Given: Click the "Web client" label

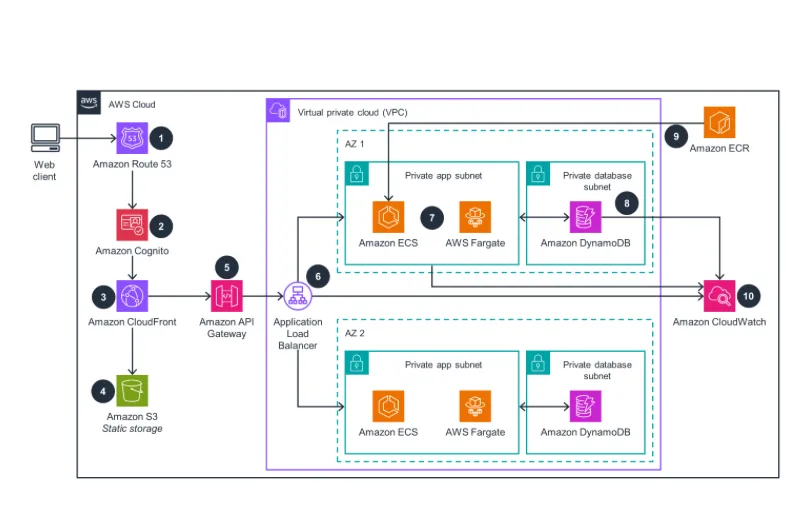Looking at the screenshot, I should (44, 171).
